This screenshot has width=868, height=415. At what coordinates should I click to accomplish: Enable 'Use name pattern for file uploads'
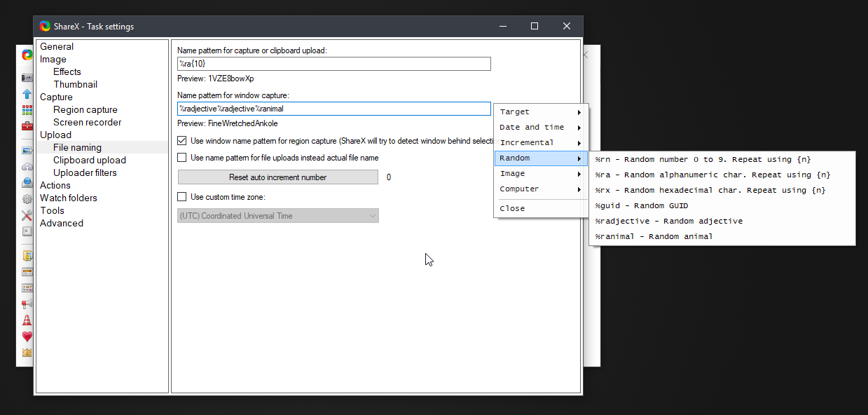pos(182,158)
